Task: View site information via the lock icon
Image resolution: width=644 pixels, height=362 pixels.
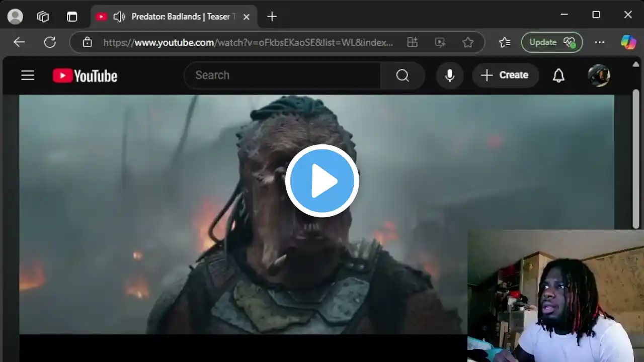Action: coord(87,42)
